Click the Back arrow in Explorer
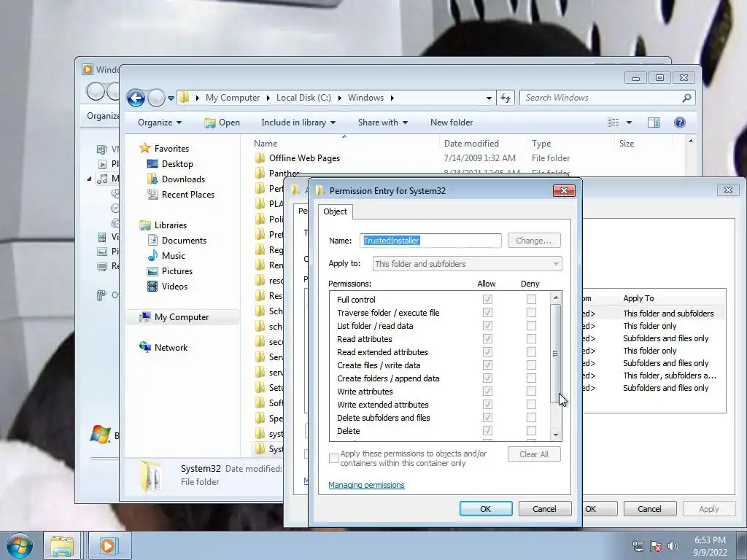The width and height of the screenshot is (747, 560). [x=136, y=98]
